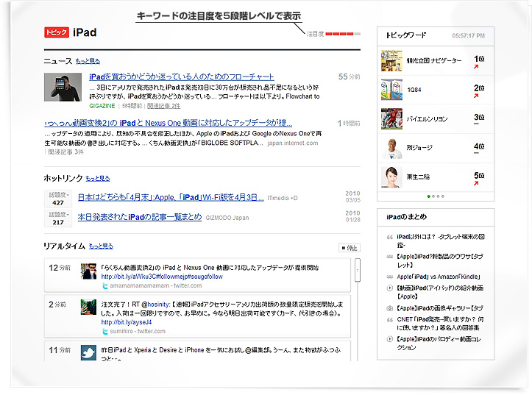Open the 1Q84 book thumbnail
Viewport: 532px width, 395px height.
[x=391, y=90]
